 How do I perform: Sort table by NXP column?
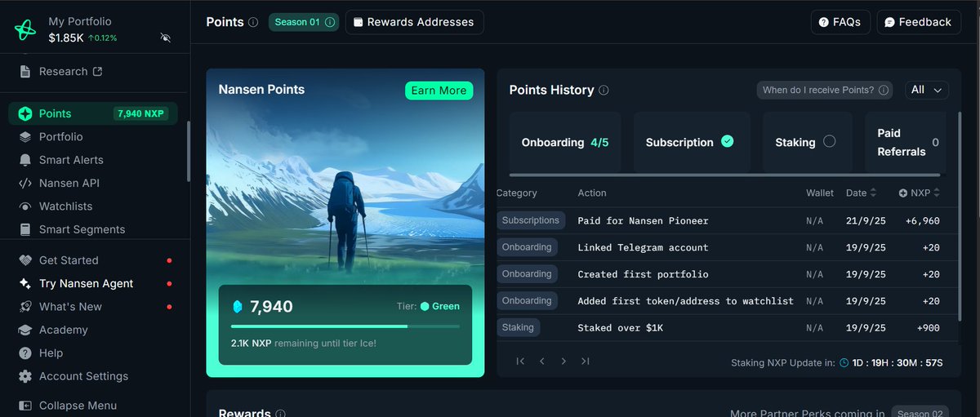point(919,193)
